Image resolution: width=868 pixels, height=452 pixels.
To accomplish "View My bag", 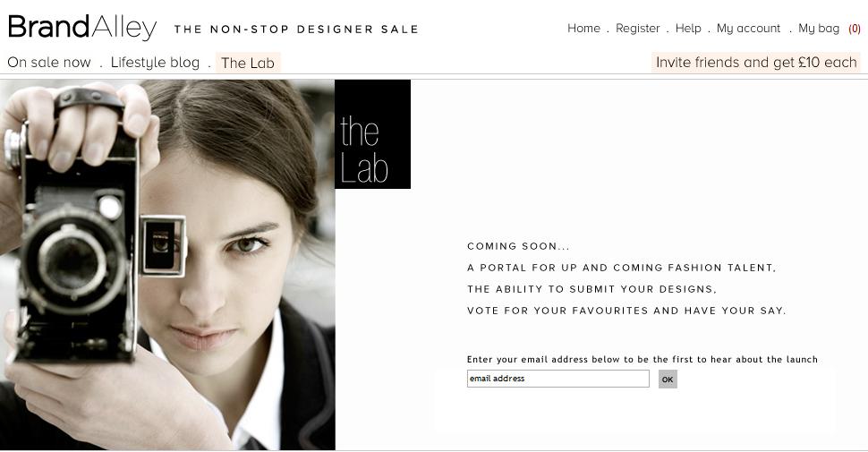I will click(x=819, y=29).
